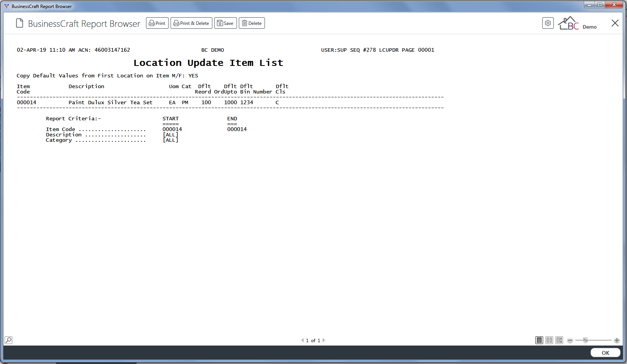Image resolution: width=627 pixels, height=364 pixels.
Task: Maximize the report browser window
Action: tap(600, 5)
